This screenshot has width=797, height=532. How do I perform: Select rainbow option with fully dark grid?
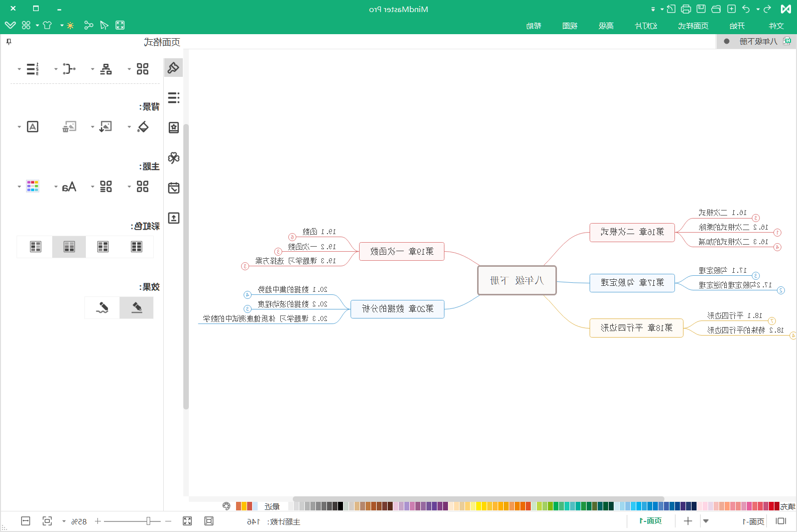(137, 247)
